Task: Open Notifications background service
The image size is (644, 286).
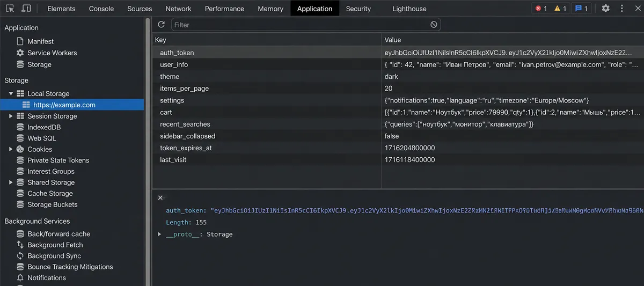Action: [47, 277]
